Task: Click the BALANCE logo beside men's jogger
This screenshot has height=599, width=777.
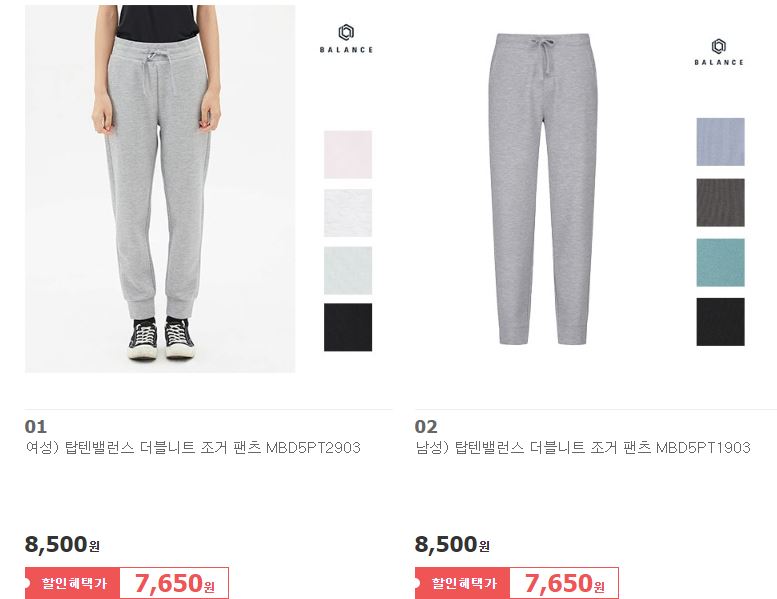Action: [x=719, y=52]
